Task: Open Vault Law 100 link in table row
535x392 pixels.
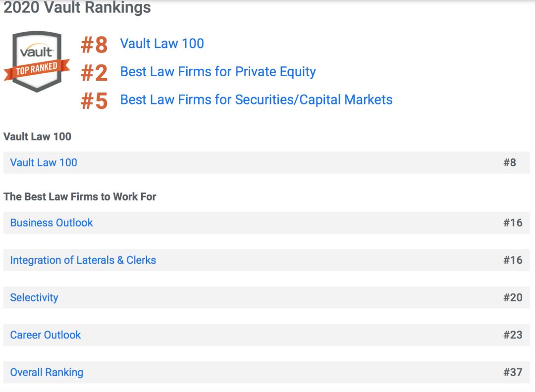Action: 44,162
